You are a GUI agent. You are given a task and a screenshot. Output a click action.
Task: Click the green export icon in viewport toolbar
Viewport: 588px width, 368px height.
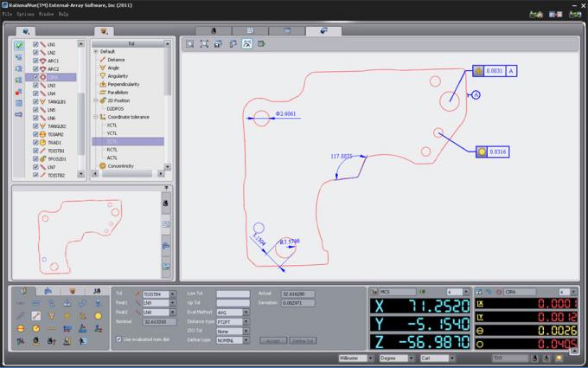[261, 43]
